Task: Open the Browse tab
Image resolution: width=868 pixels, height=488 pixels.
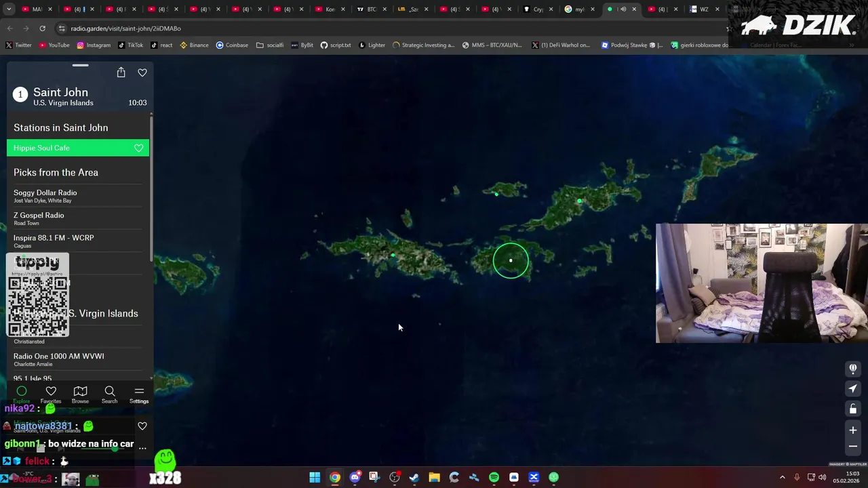Action: 80,394
